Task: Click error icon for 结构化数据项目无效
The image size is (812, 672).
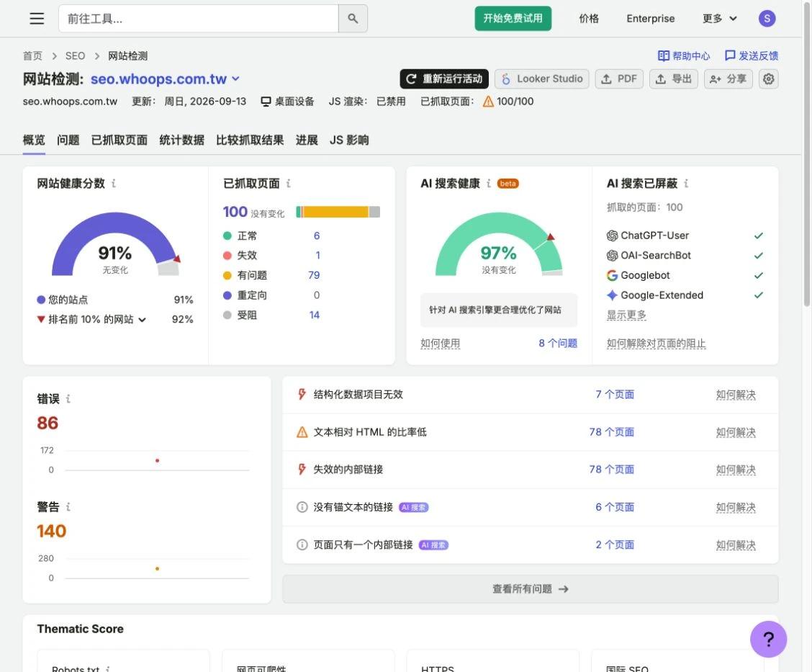Action: click(x=302, y=394)
